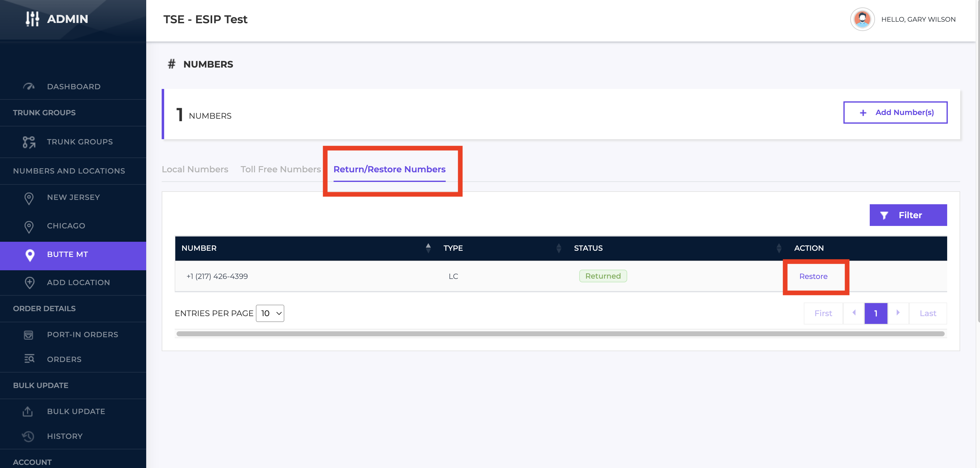
Task: Open Orders page in sidebar
Action: coord(73,359)
